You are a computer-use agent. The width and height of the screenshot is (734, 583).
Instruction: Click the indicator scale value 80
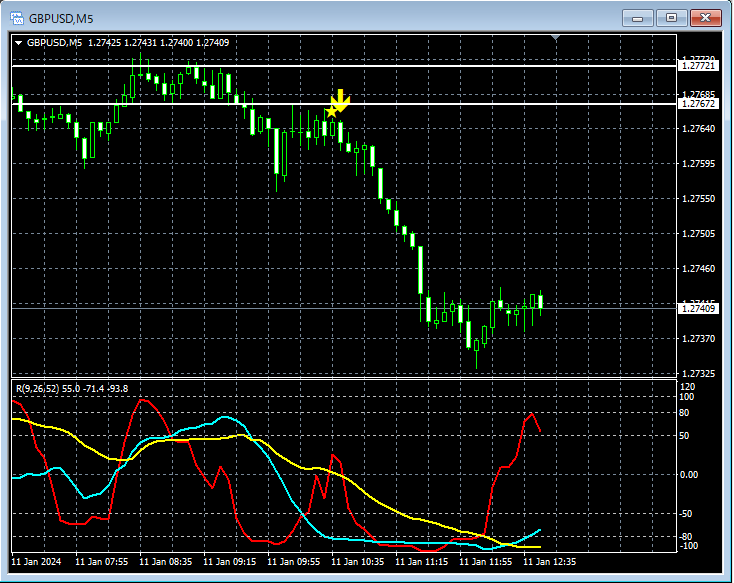tap(684, 413)
